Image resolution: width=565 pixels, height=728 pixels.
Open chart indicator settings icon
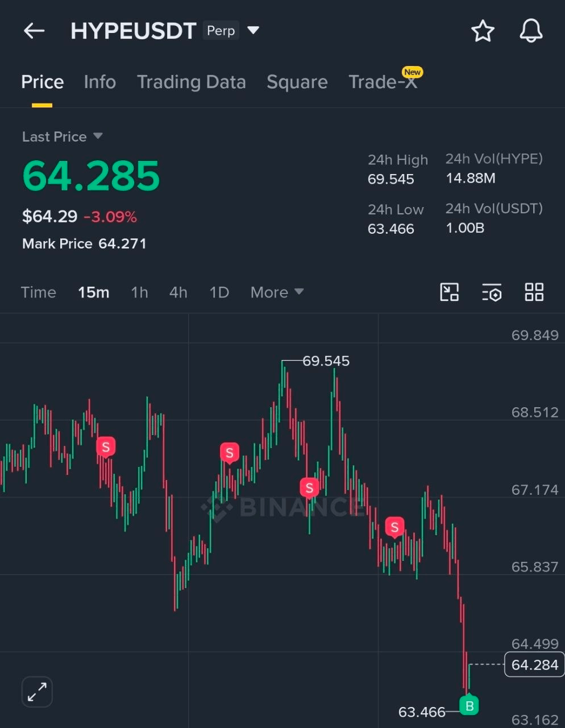(x=492, y=292)
